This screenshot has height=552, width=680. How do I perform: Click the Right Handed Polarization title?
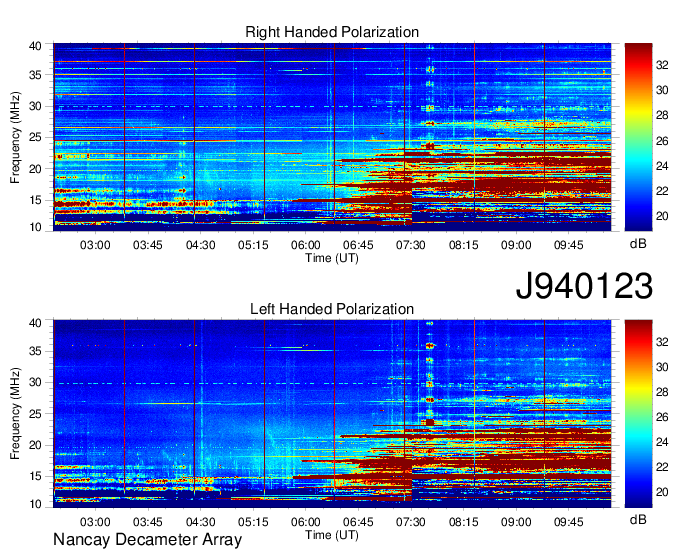coord(332,32)
